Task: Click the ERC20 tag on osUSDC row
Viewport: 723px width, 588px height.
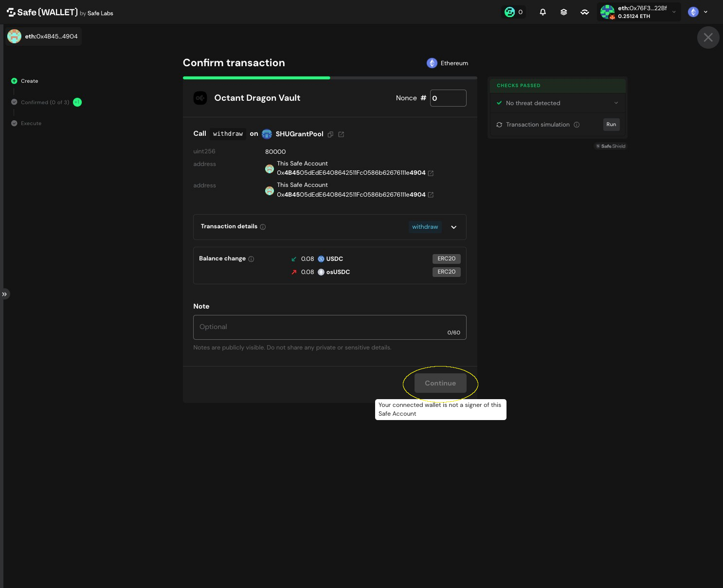Action: click(x=446, y=272)
